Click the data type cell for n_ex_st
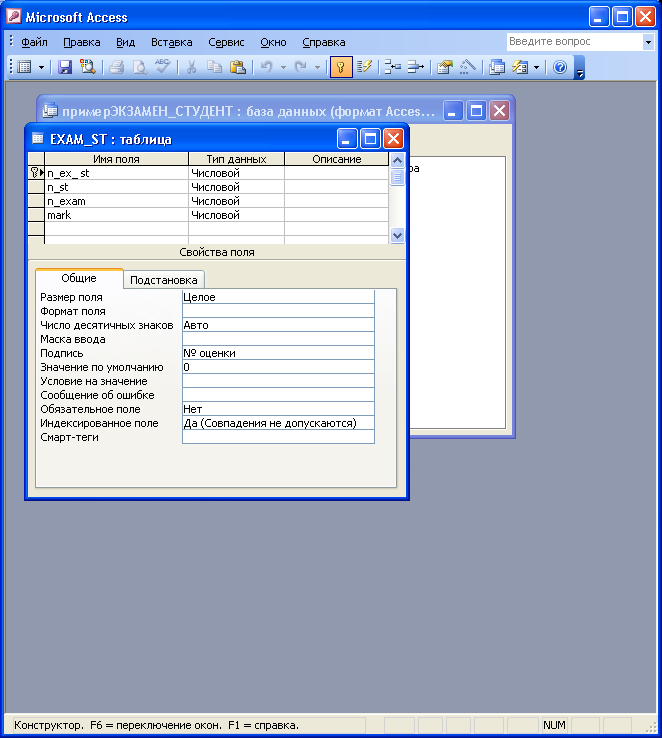The height and width of the screenshot is (738, 662). 236,173
